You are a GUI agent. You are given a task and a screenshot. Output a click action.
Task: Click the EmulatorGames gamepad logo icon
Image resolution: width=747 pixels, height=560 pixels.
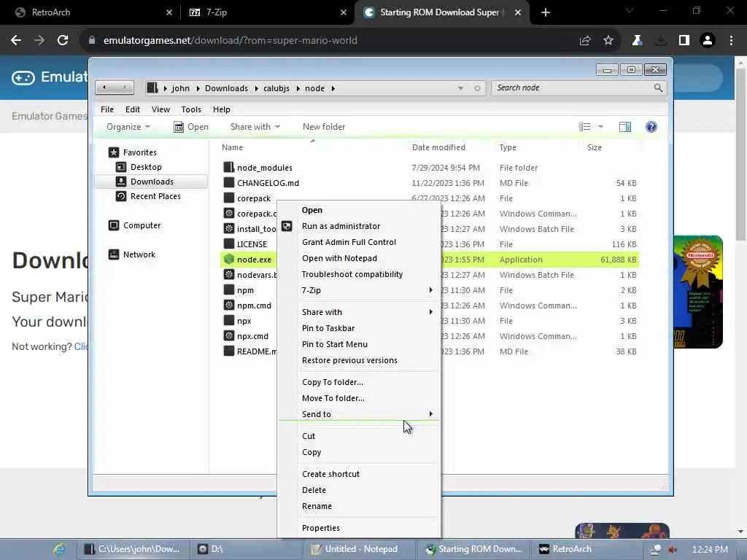coord(23,77)
